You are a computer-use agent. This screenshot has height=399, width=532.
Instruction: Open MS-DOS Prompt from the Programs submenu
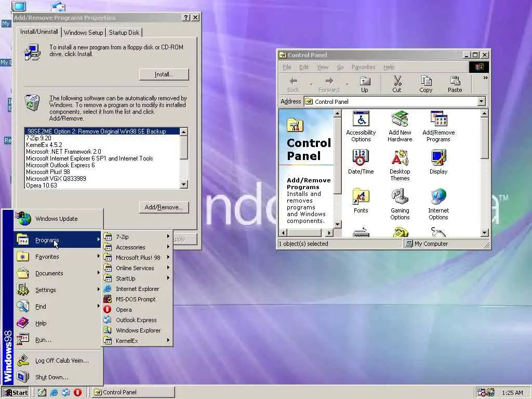(137, 299)
